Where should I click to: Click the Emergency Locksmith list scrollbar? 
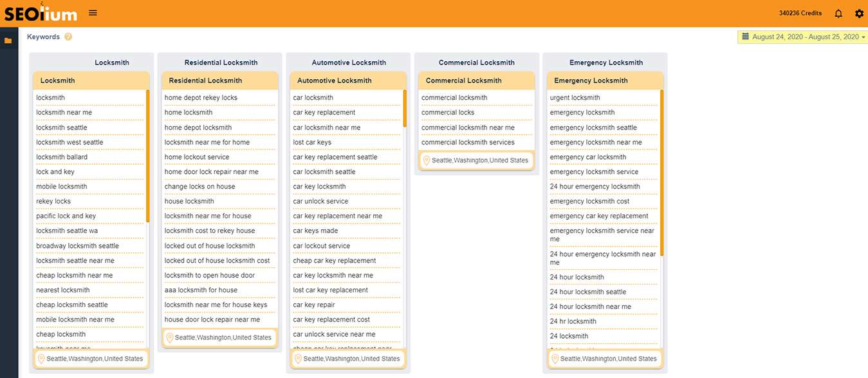point(661,173)
